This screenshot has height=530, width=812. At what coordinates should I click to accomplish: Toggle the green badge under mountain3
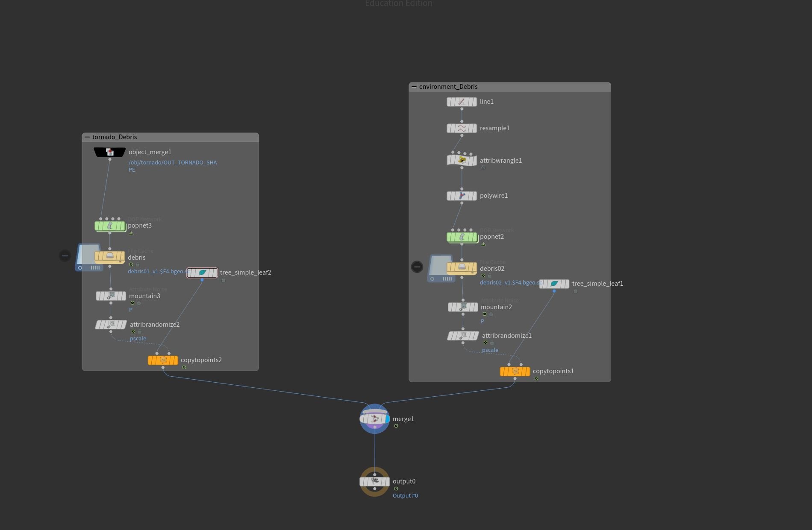coord(132,303)
